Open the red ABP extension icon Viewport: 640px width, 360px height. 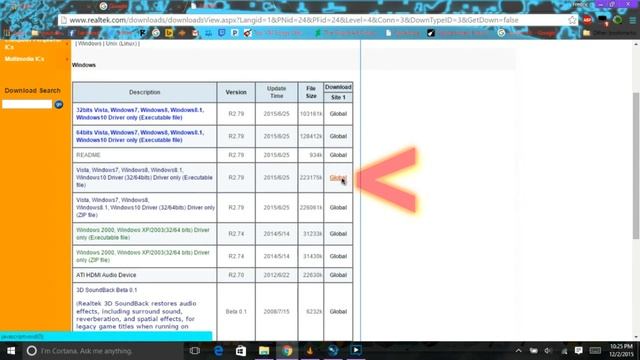pos(587,20)
